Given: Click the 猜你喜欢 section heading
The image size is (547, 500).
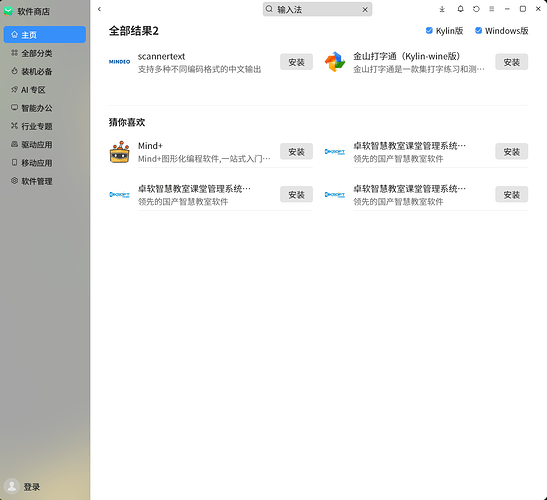Looking at the screenshot, I should 127,122.
